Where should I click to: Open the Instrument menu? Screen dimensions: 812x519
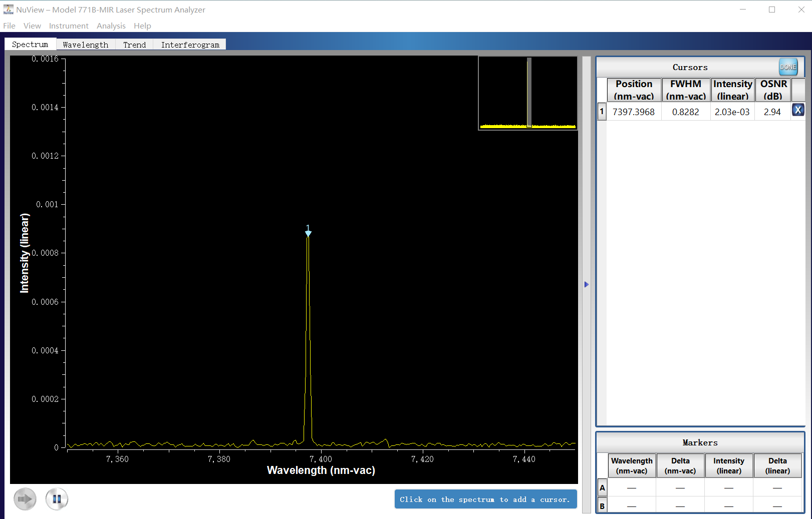(x=69, y=26)
